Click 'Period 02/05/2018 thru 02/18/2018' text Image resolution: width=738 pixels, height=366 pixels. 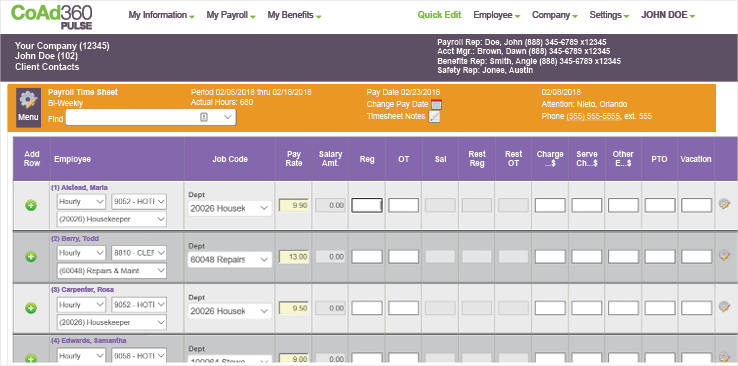click(x=251, y=92)
